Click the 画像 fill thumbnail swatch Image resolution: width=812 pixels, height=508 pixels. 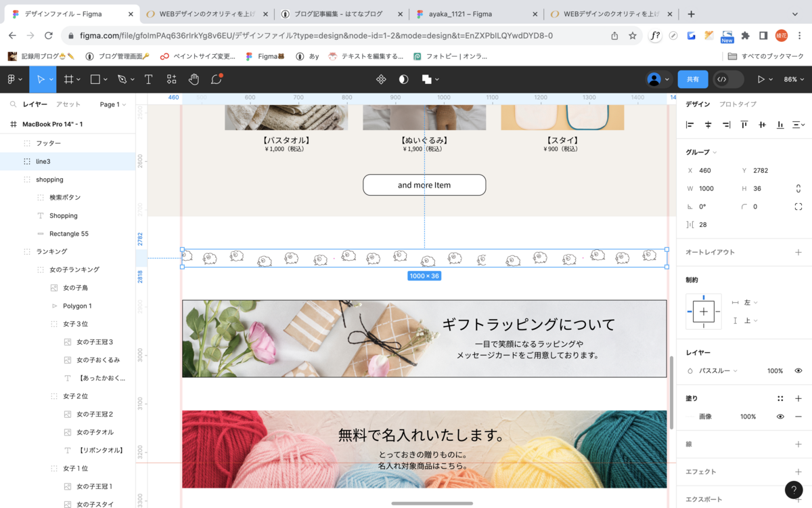tap(691, 417)
